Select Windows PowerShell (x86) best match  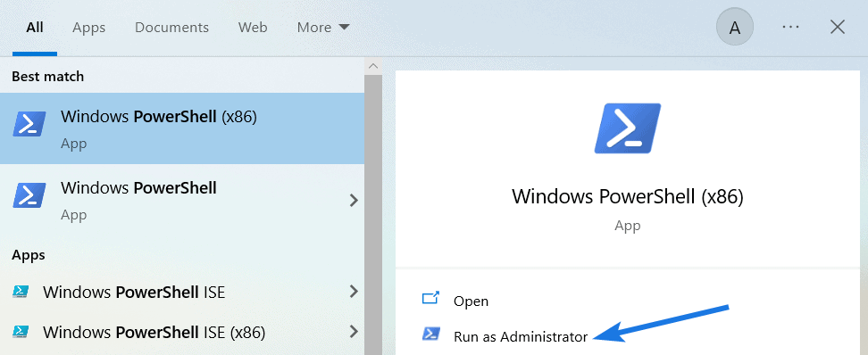[182, 128]
